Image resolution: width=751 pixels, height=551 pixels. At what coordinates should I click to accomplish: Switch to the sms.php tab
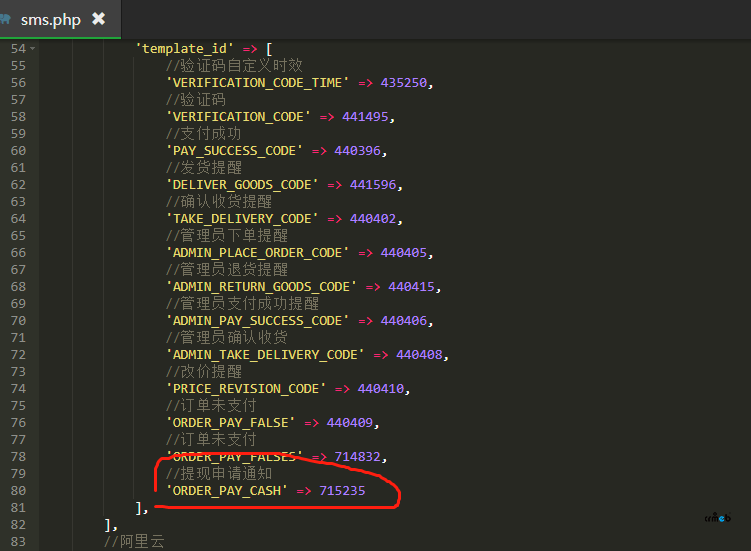[x=50, y=19]
